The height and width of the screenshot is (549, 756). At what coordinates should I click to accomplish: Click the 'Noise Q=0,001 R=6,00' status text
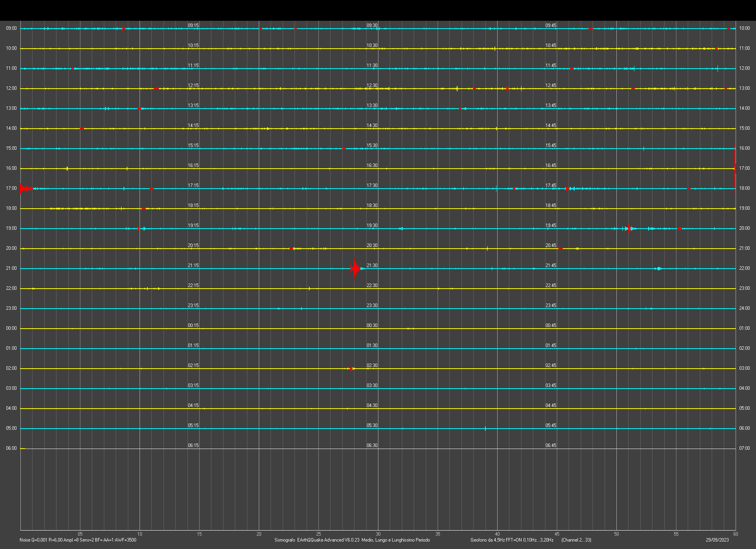pos(41,540)
